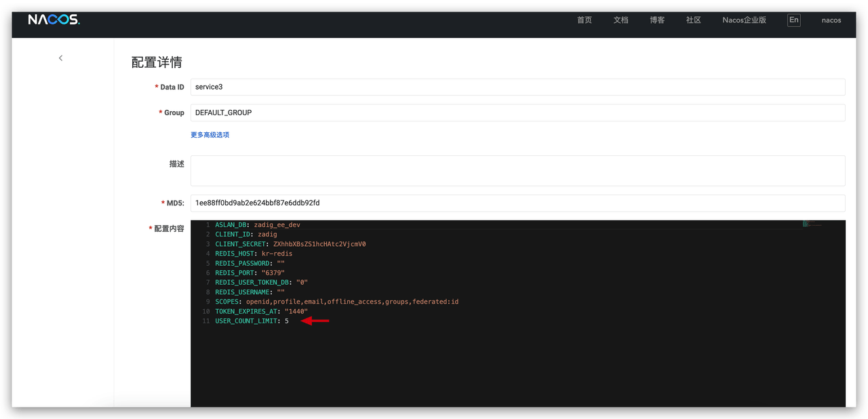Click the SCOPES line in config content
The height and width of the screenshot is (419, 868).
pos(336,302)
